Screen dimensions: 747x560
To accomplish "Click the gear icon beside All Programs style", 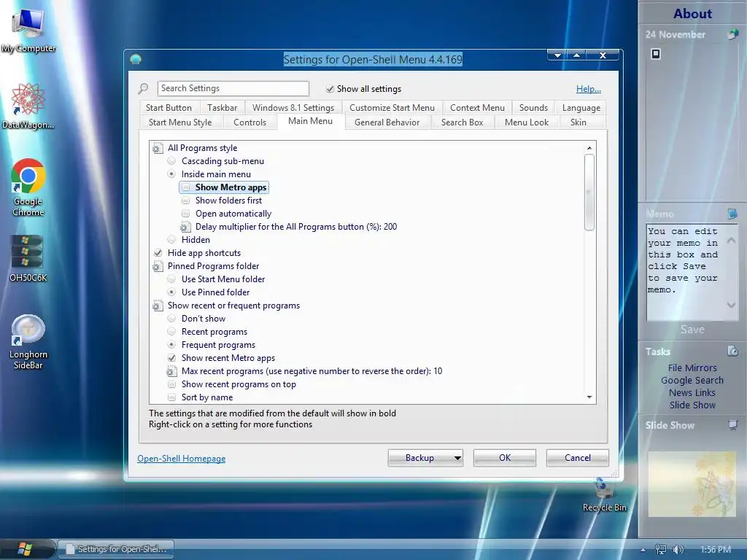I will click(158, 148).
